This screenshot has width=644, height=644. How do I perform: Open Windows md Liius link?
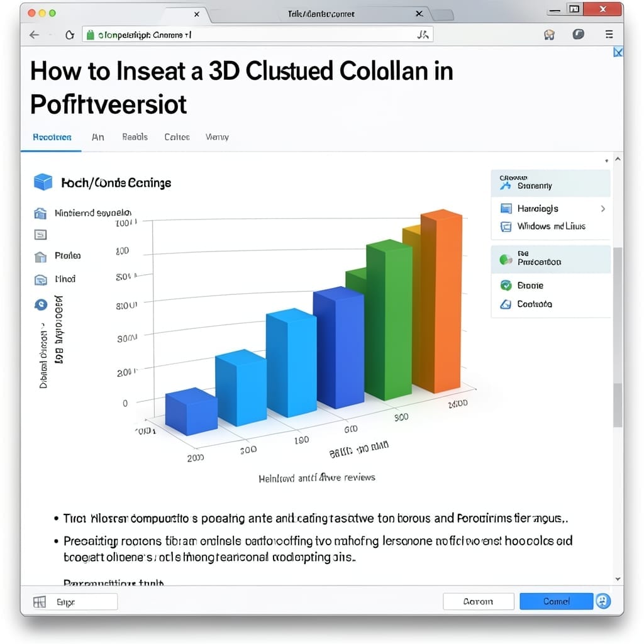[551, 226]
